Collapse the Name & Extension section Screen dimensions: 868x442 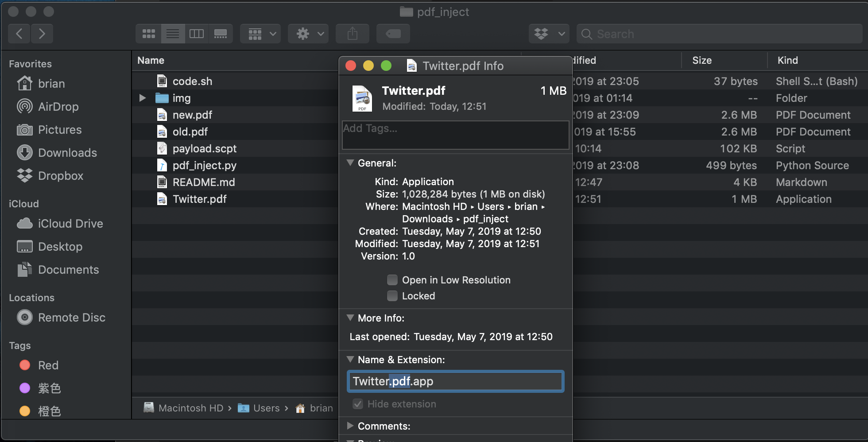pyautogui.click(x=350, y=359)
